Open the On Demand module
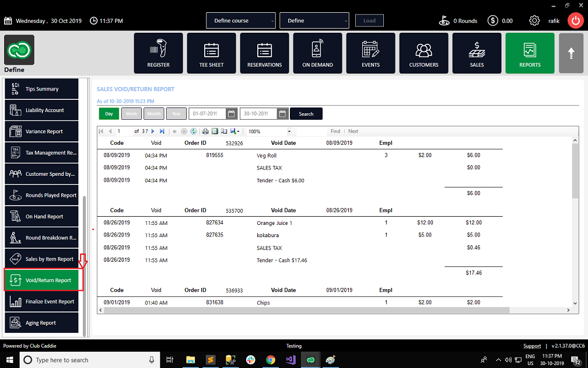The height and width of the screenshot is (368, 588). coord(317,53)
